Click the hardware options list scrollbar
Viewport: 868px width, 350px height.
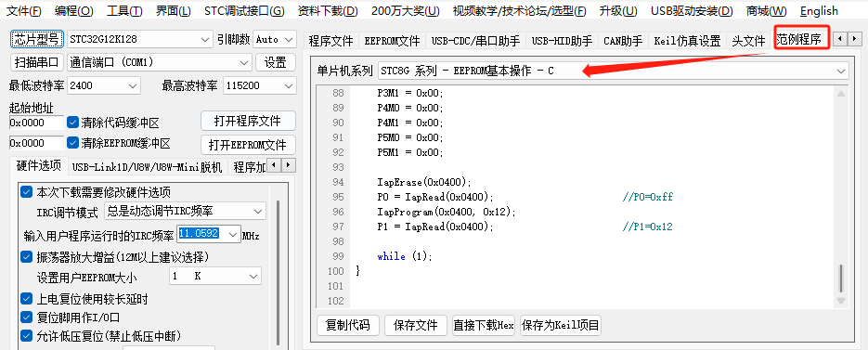pyautogui.click(x=278, y=271)
